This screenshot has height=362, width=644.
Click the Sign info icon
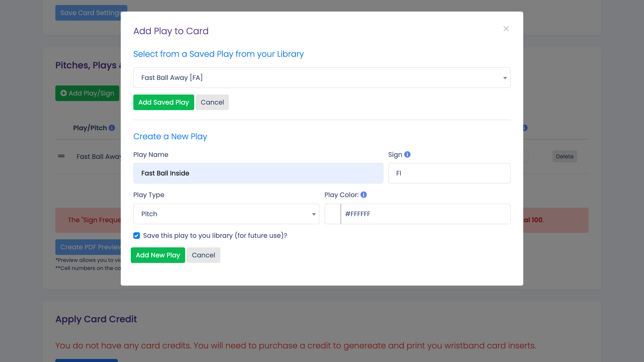pos(407,154)
